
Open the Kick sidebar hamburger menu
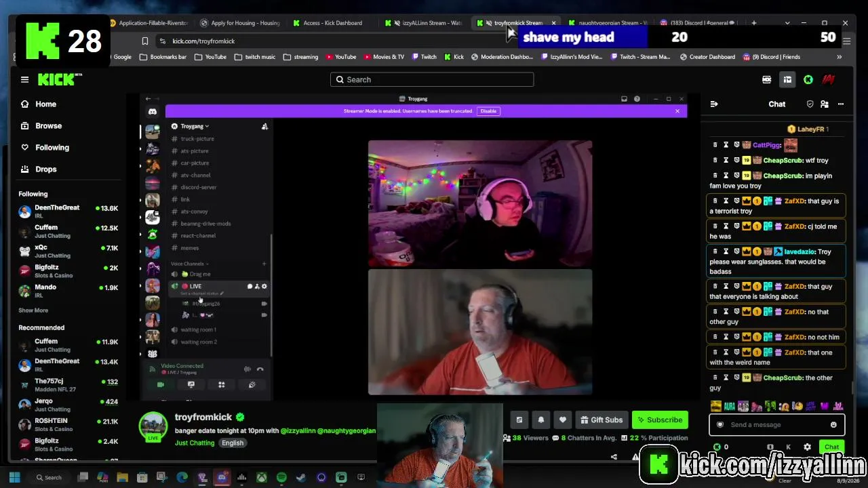point(24,79)
